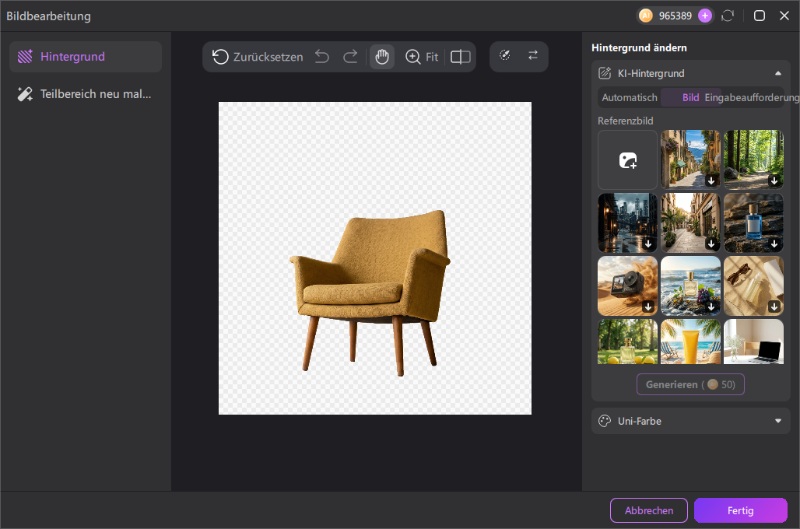The image size is (800, 529).
Task: Upload a custom reference image
Action: 628,160
